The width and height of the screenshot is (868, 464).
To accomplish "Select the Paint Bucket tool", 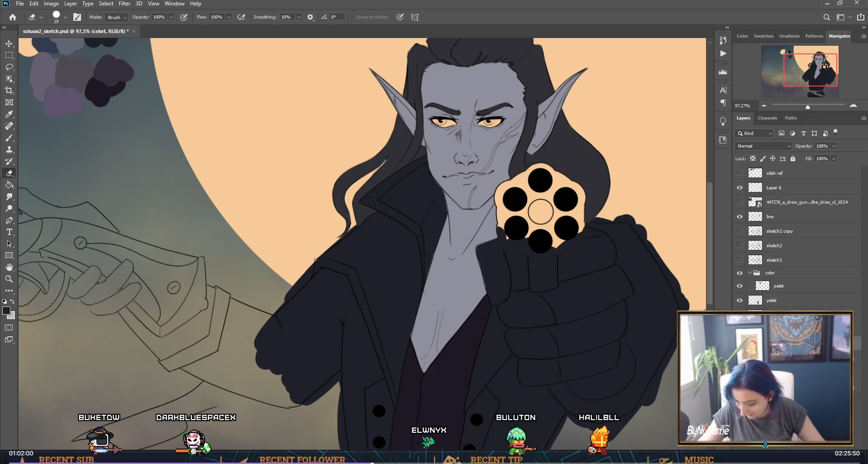I will pos(9,185).
